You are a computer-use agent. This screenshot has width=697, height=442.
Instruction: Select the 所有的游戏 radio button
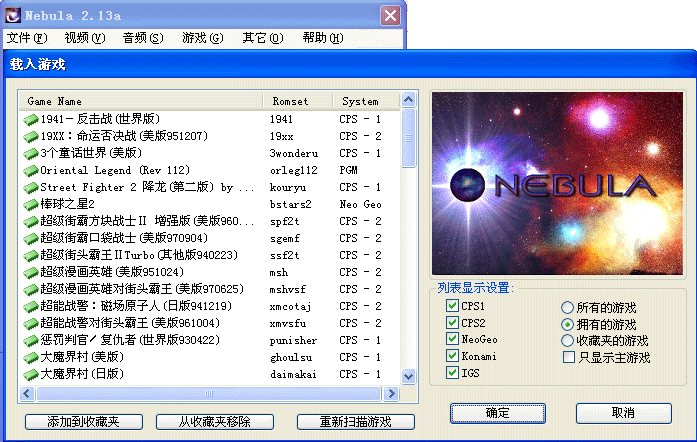[567, 307]
